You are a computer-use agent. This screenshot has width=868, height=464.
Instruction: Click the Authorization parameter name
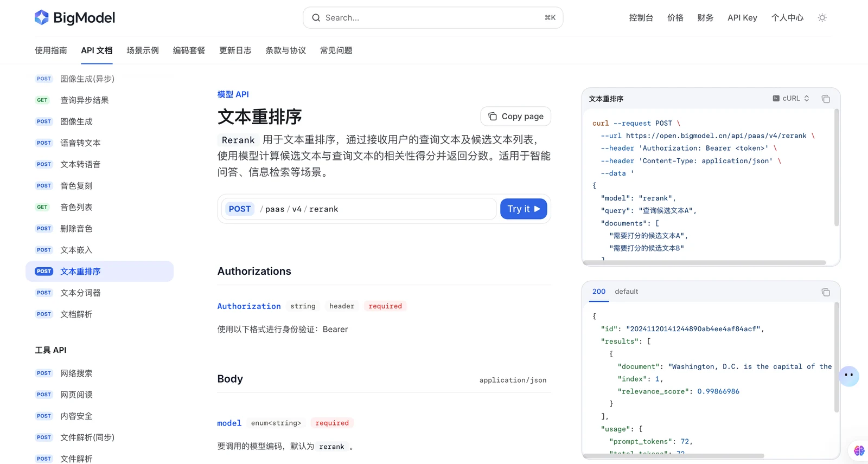click(x=249, y=306)
